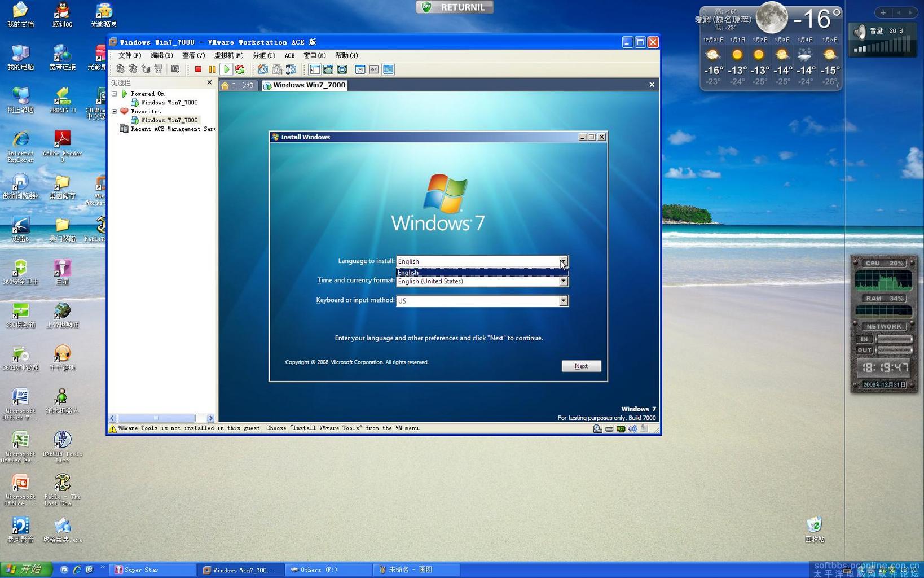
Task: Switch to Super Star taskbar item
Action: 153,570
